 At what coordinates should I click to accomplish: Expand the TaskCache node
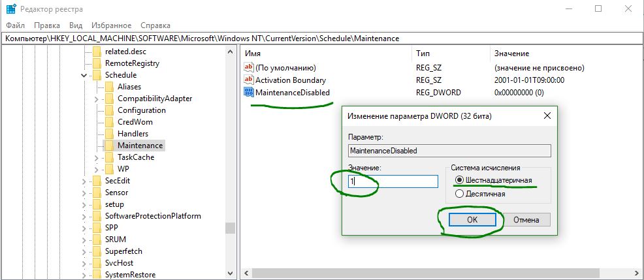97,157
